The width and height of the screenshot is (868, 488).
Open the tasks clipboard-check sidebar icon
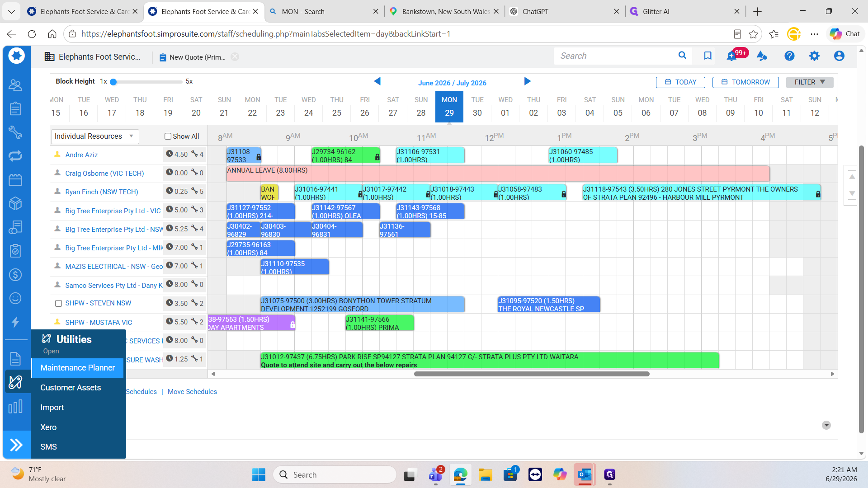[x=15, y=251]
